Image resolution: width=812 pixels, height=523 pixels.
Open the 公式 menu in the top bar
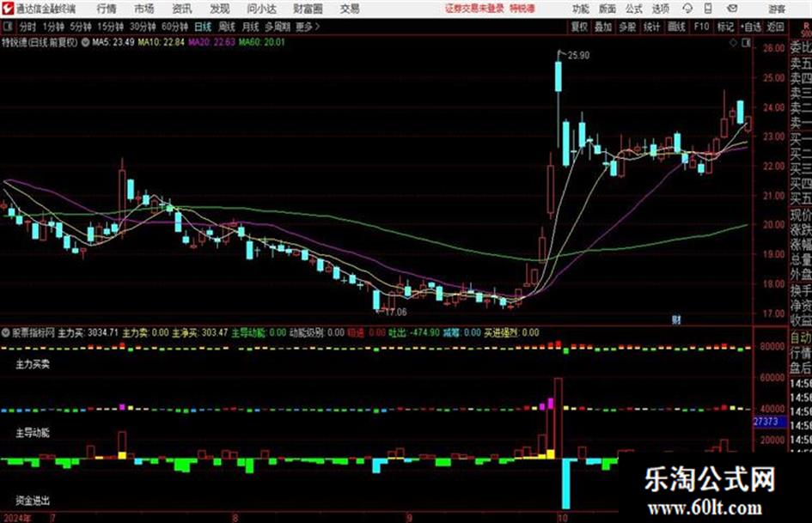click(633, 9)
